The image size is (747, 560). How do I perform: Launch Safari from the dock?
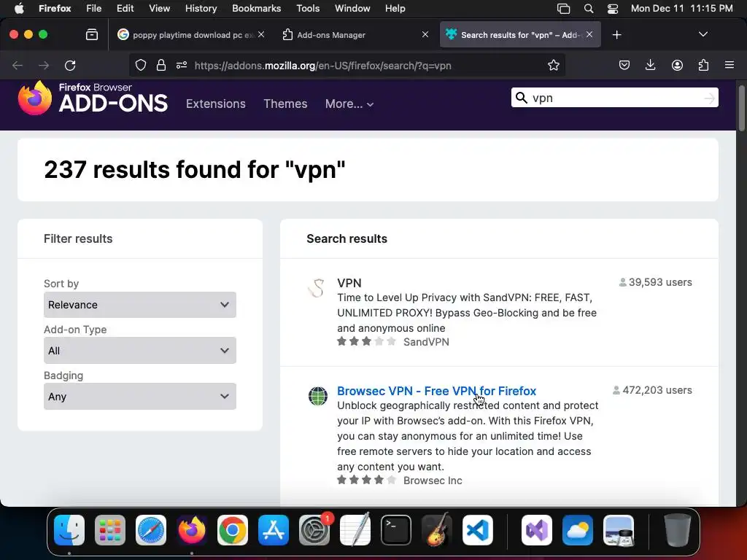(x=151, y=530)
